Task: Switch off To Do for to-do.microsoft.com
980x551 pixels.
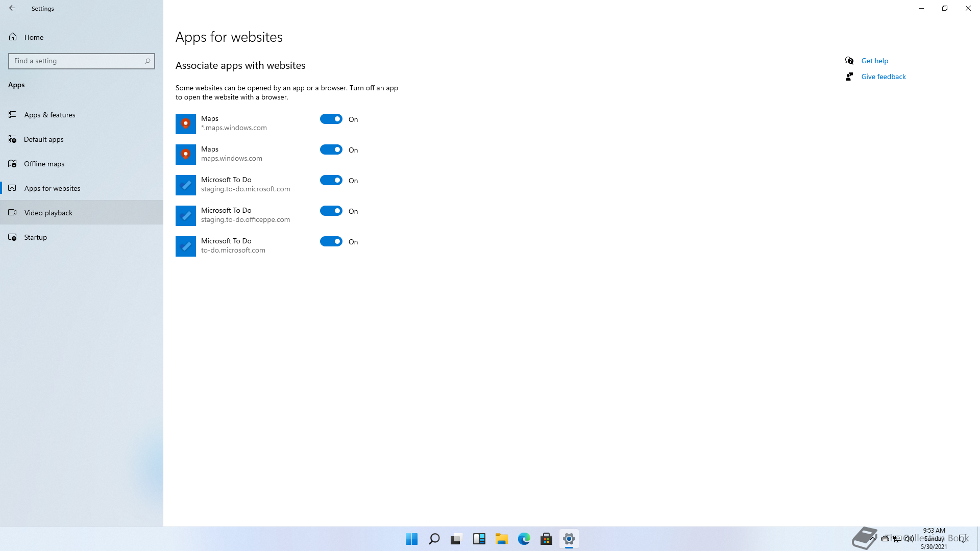Action: point(331,241)
